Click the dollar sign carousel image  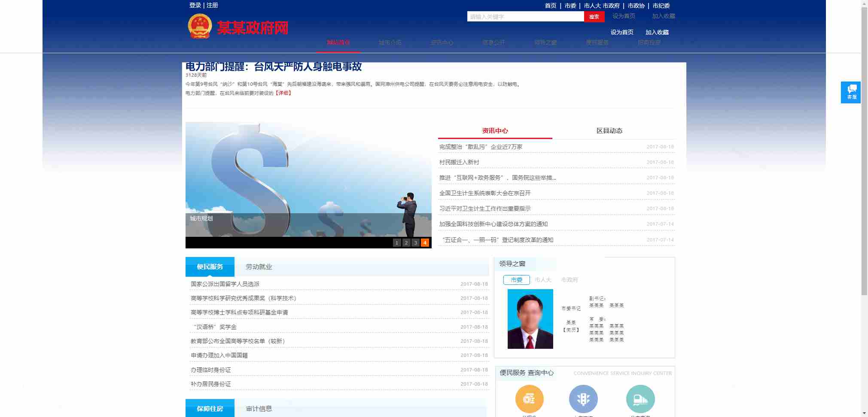point(308,179)
